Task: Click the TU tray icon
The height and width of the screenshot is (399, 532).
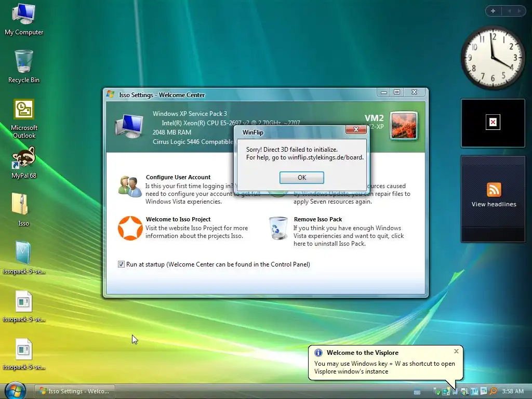Action: click(x=474, y=391)
